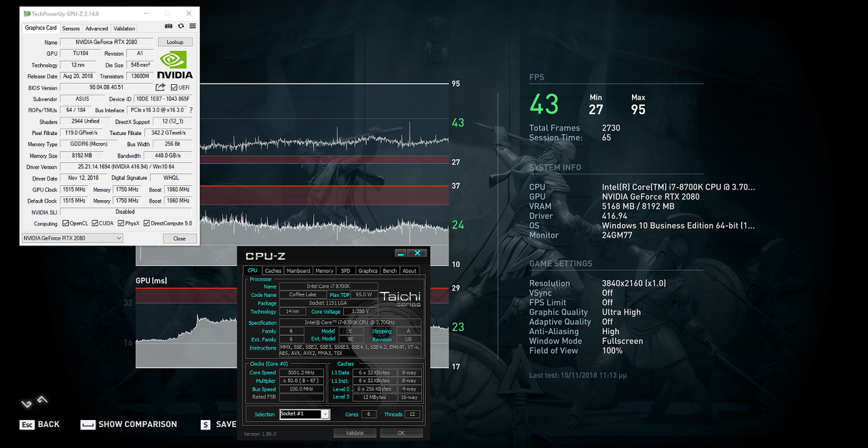Click the Total Frames value 2730

(x=610, y=128)
